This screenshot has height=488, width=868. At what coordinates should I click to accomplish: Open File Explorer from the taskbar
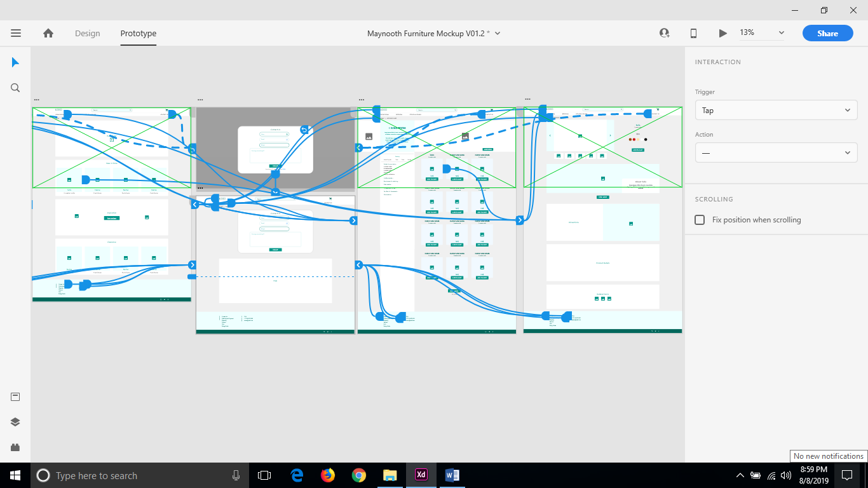point(390,475)
